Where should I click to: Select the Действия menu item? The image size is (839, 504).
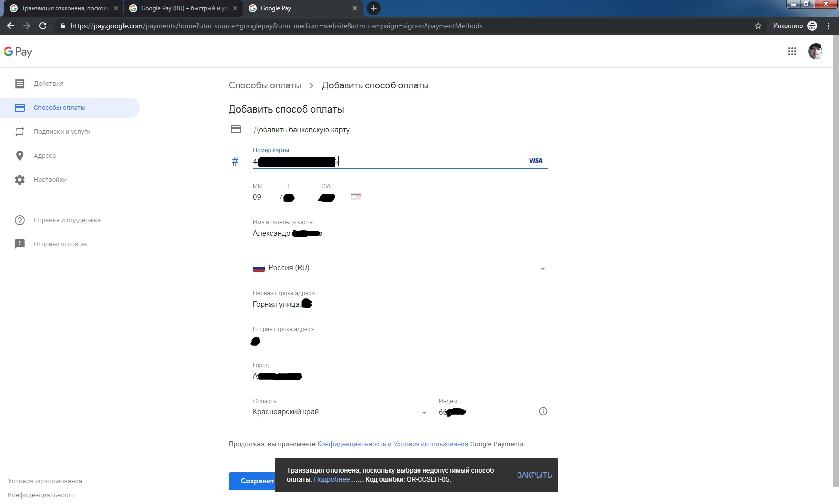[x=70, y=84]
